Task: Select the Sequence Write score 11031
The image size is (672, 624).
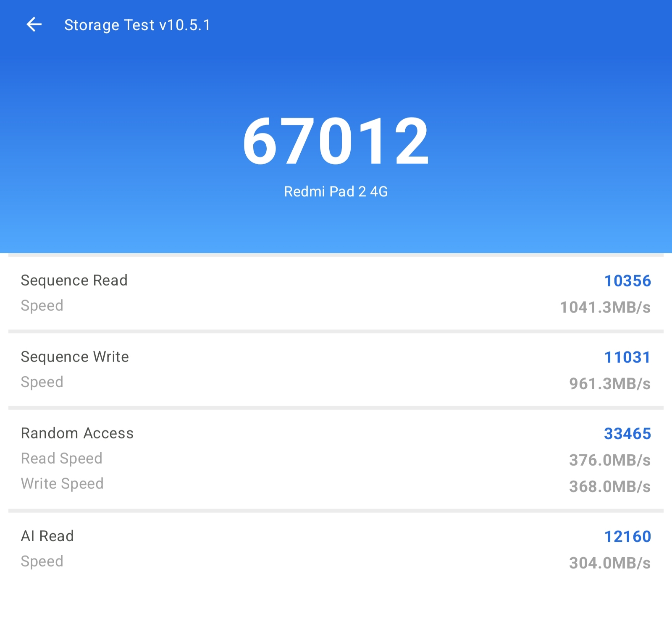Action: (x=627, y=357)
